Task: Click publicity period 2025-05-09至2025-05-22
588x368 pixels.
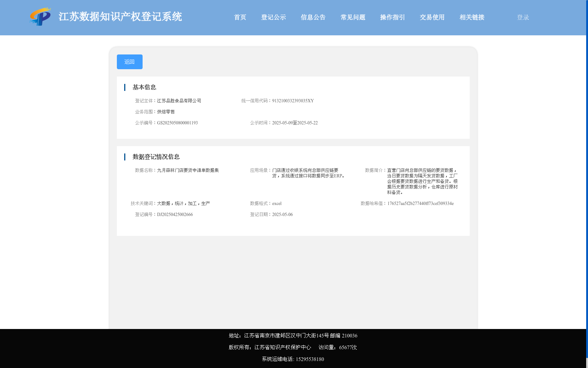Action: [295, 123]
